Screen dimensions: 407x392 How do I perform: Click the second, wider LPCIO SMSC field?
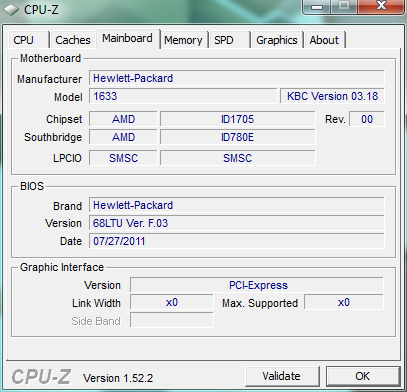(x=237, y=158)
